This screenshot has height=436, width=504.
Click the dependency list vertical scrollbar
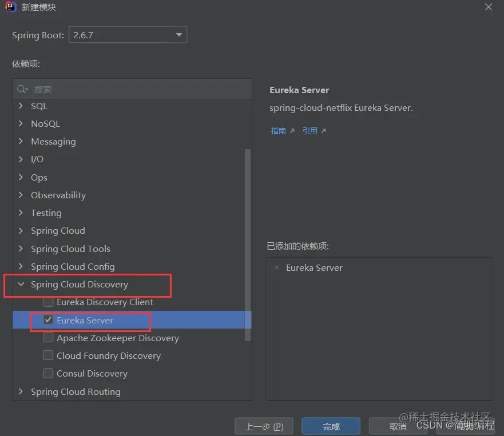point(248,245)
